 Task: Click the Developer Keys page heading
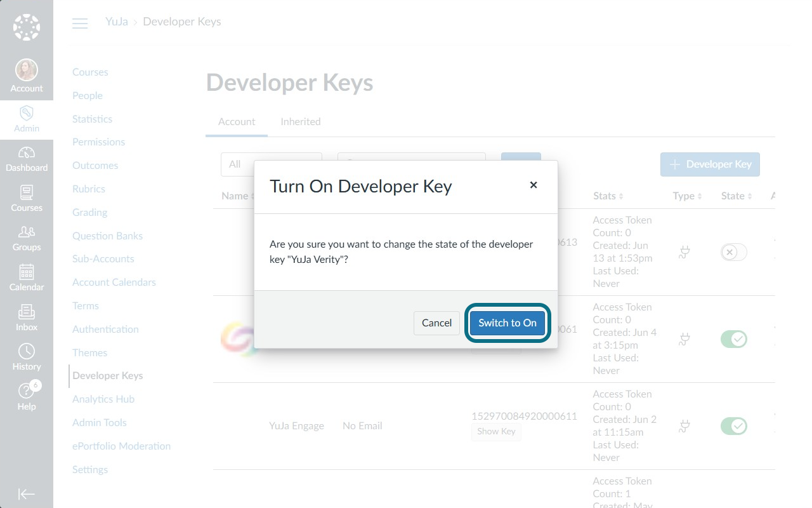290,83
